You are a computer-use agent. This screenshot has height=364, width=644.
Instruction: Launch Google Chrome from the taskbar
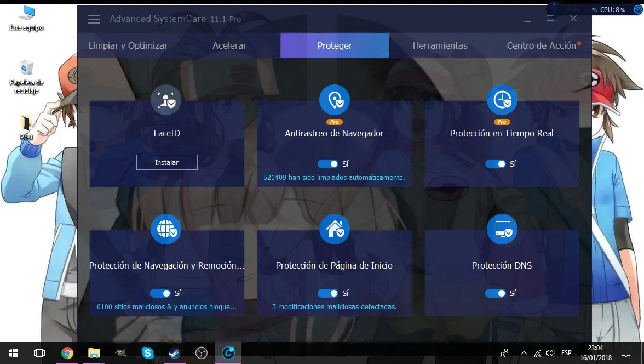click(67, 353)
